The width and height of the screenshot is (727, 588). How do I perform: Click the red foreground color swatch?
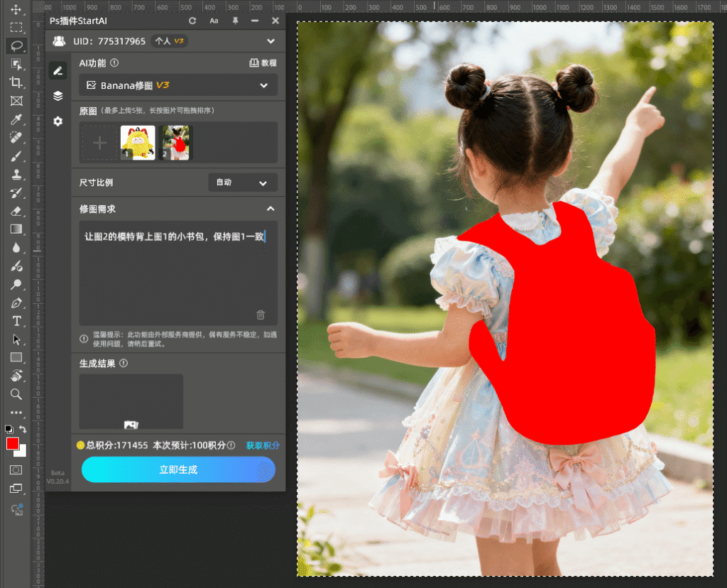pyautogui.click(x=13, y=444)
